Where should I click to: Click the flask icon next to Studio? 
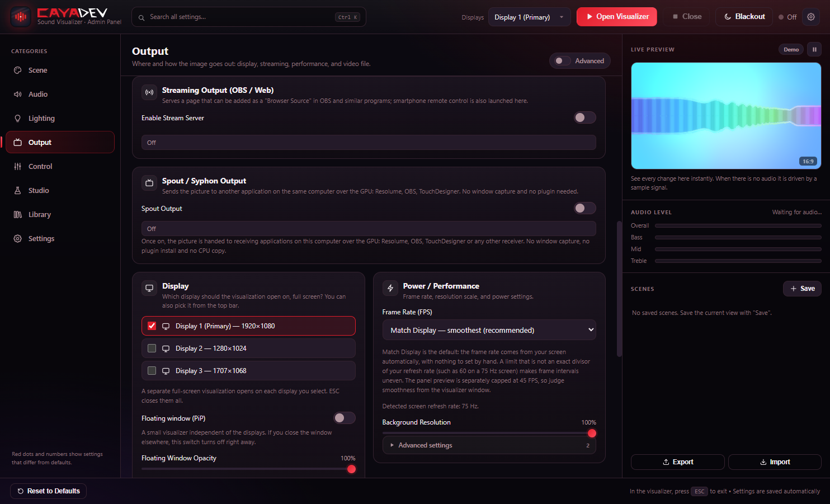tap(18, 191)
